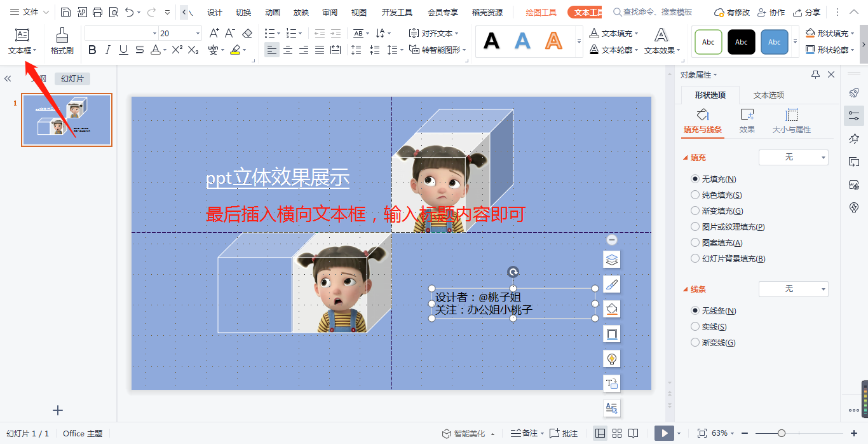Apply Underline to text
The image size is (868, 444).
click(x=123, y=50)
